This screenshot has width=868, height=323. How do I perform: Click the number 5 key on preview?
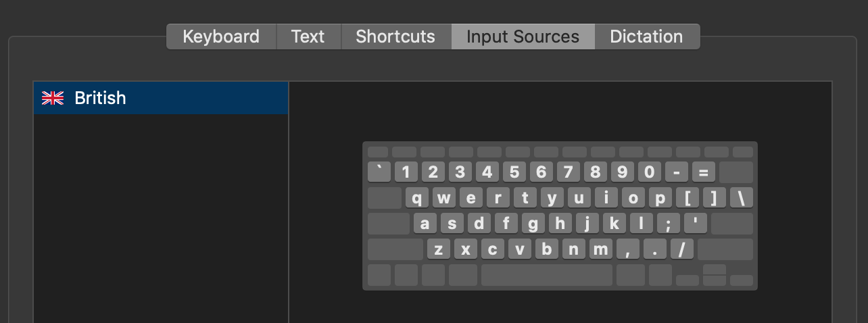tap(514, 172)
